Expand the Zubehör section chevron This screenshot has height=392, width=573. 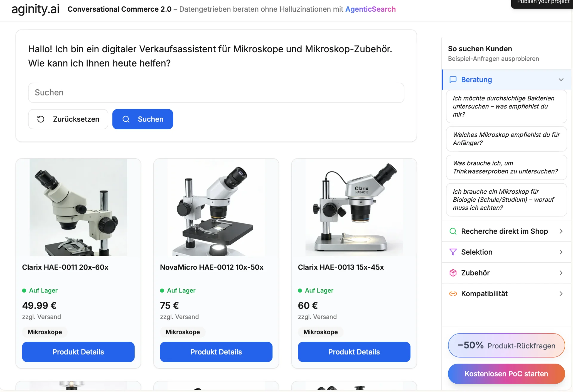point(561,273)
